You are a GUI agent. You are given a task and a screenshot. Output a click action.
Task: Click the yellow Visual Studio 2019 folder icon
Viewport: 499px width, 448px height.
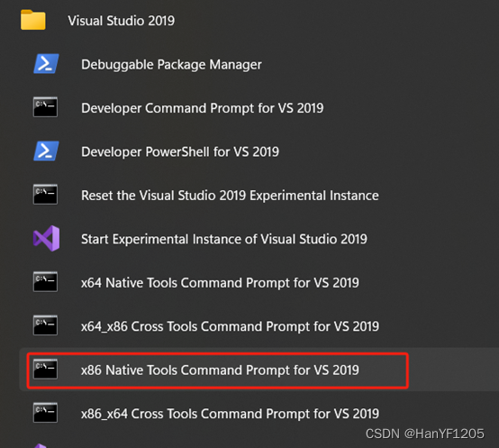(x=33, y=20)
